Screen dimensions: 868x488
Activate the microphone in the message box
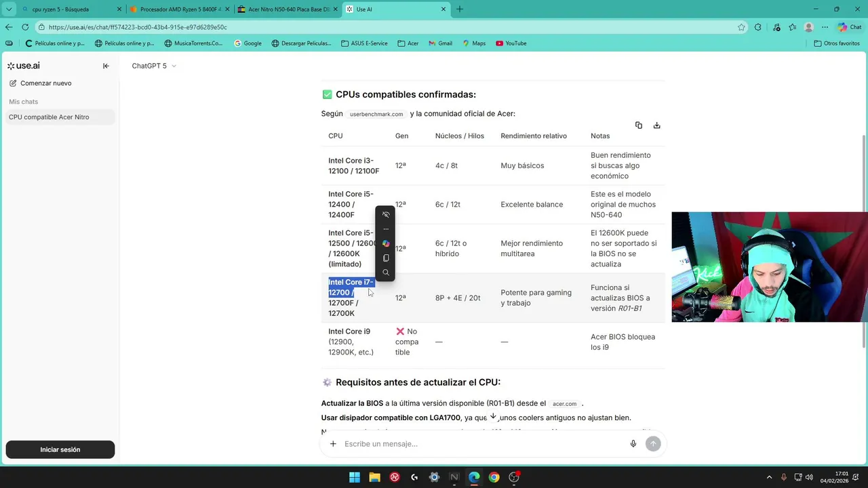point(633,444)
